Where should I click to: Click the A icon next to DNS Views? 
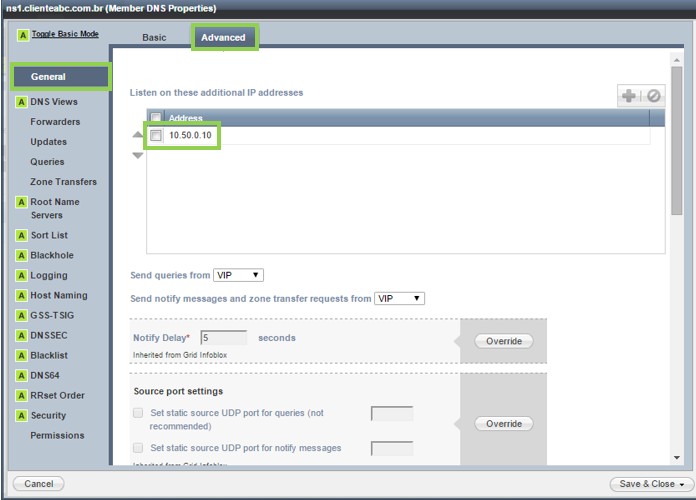click(21, 102)
